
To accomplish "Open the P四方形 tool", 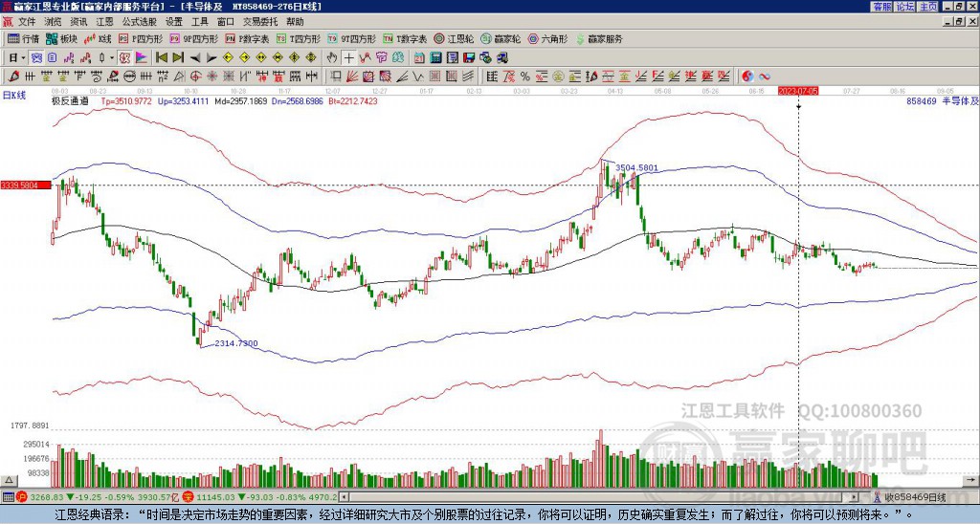I will pyautogui.click(x=142, y=38).
